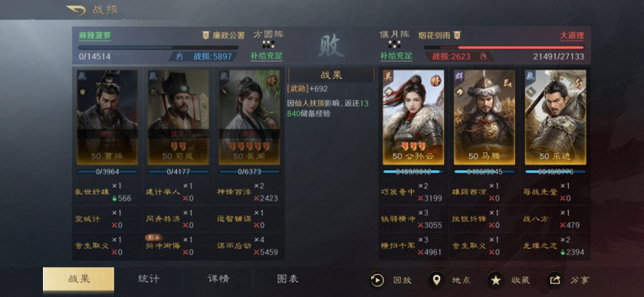Open opponent name 大道理
The width and height of the screenshot is (644, 297).
pyautogui.click(x=572, y=35)
